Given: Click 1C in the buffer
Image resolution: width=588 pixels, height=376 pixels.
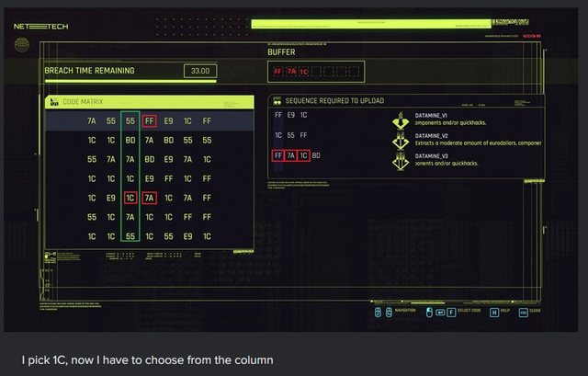Looking at the screenshot, I should [304, 72].
